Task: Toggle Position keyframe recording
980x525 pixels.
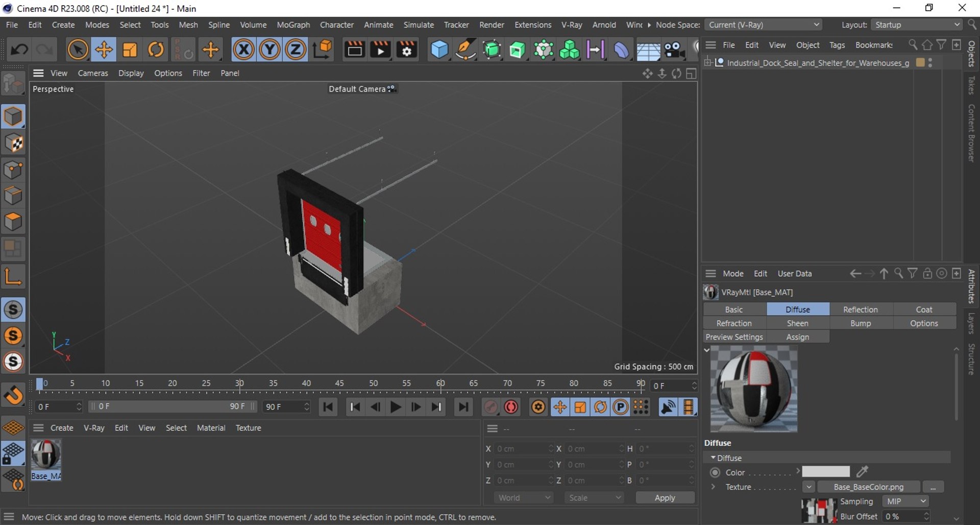Action: pos(560,407)
